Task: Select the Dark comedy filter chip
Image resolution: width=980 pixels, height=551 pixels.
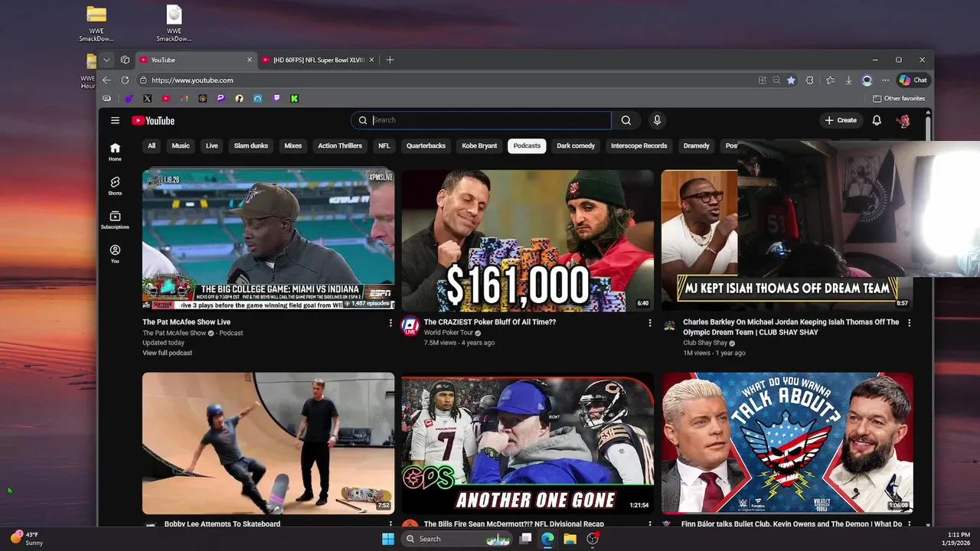Action: (576, 145)
